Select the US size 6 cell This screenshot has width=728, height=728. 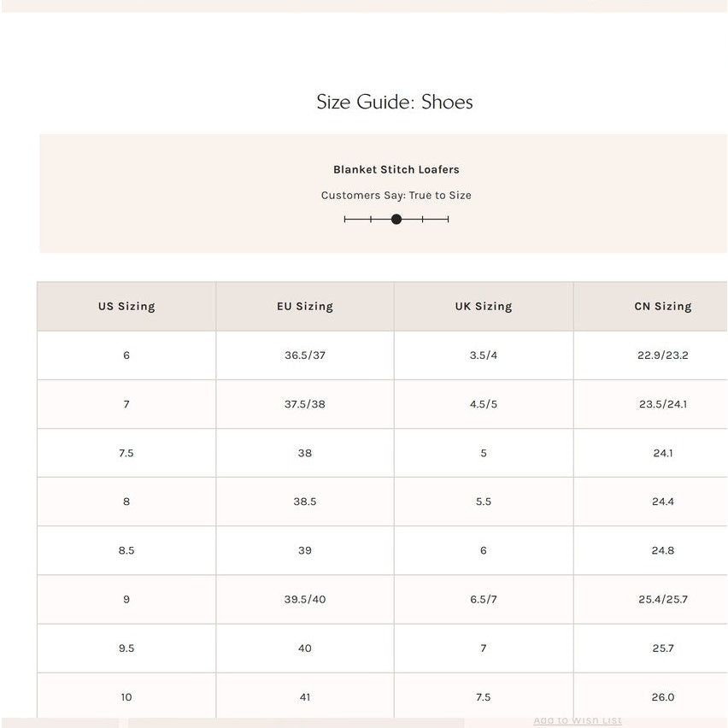pos(126,355)
